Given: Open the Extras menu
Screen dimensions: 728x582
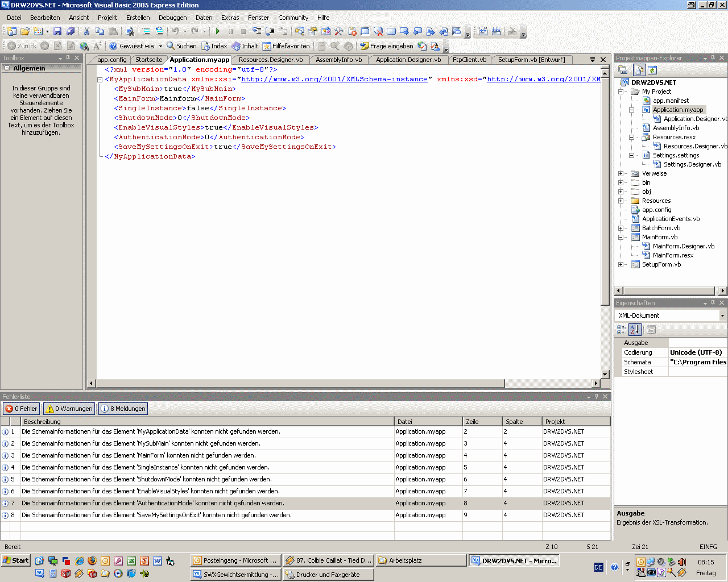Looking at the screenshot, I should [x=230, y=18].
